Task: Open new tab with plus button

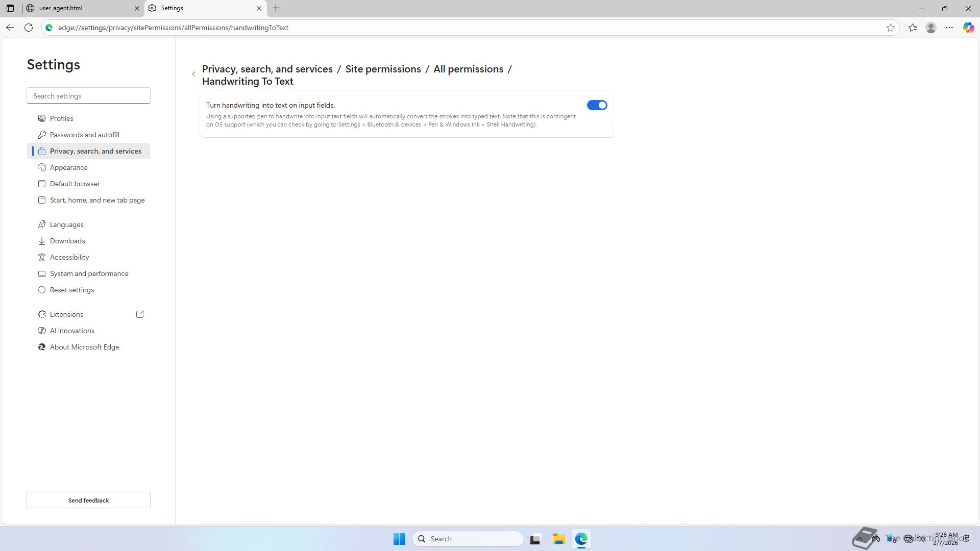Action: [276, 8]
